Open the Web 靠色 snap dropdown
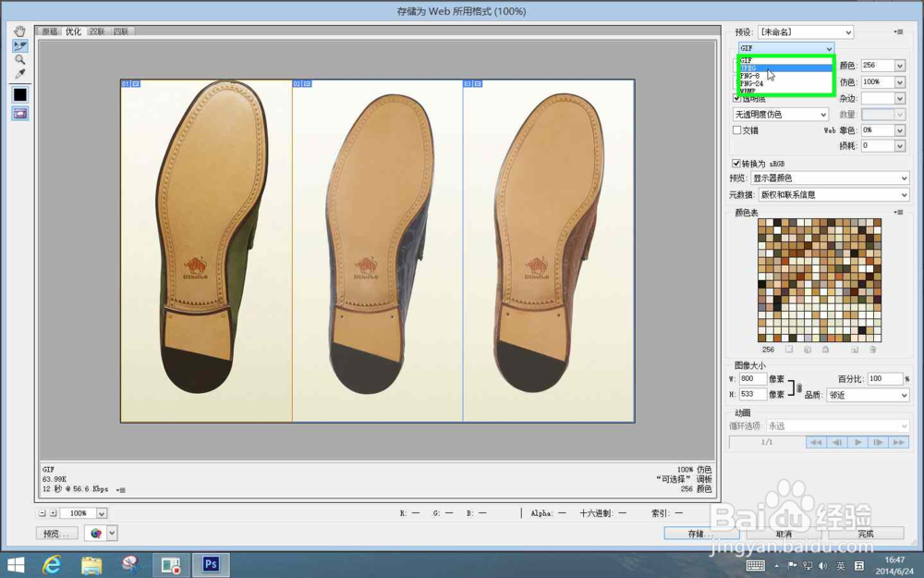This screenshot has width=924, height=578. point(900,130)
